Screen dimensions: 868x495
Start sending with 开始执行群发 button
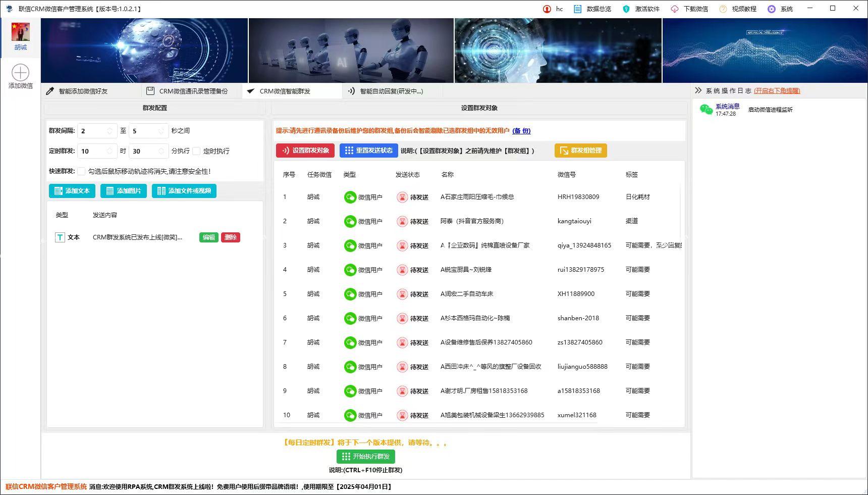366,457
